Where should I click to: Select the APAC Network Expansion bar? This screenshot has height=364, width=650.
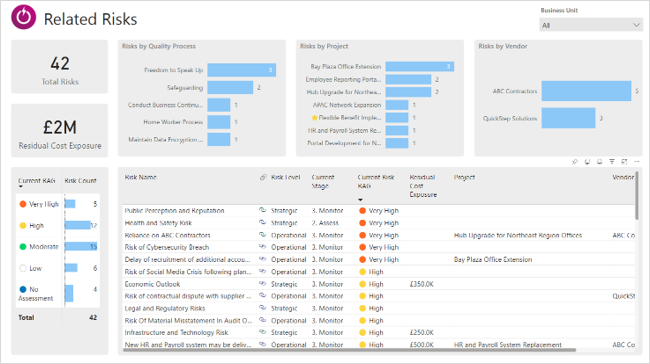click(397, 105)
